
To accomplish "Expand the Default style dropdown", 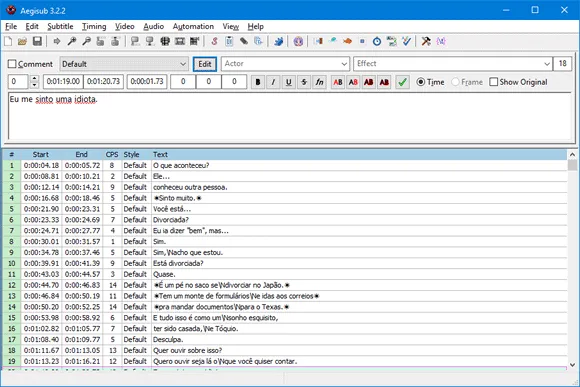I will point(124,64).
